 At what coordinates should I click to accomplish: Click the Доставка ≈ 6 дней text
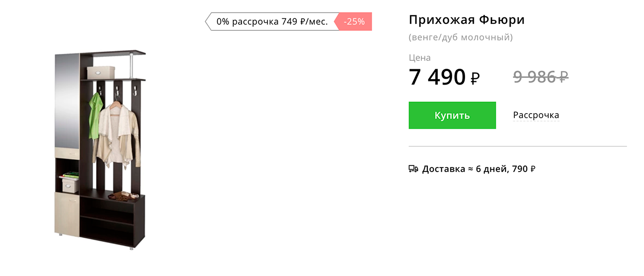coord(465,169)
